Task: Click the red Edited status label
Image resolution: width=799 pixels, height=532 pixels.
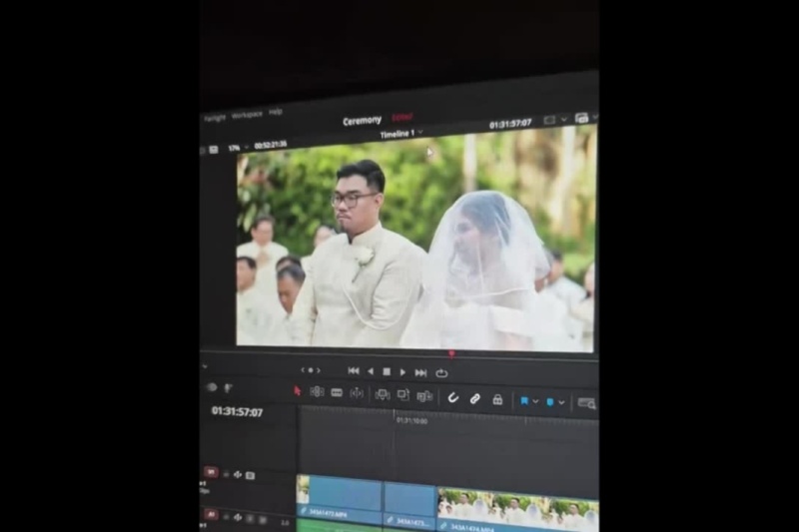Action: point(402,118)
